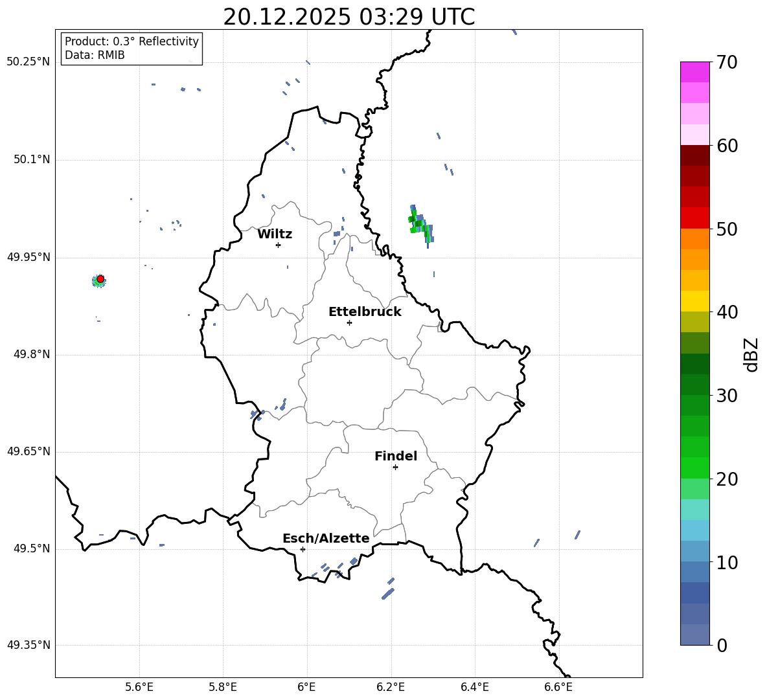Click the Ettelbruck station label
767x700 pixels.
[x=365, y=312]
